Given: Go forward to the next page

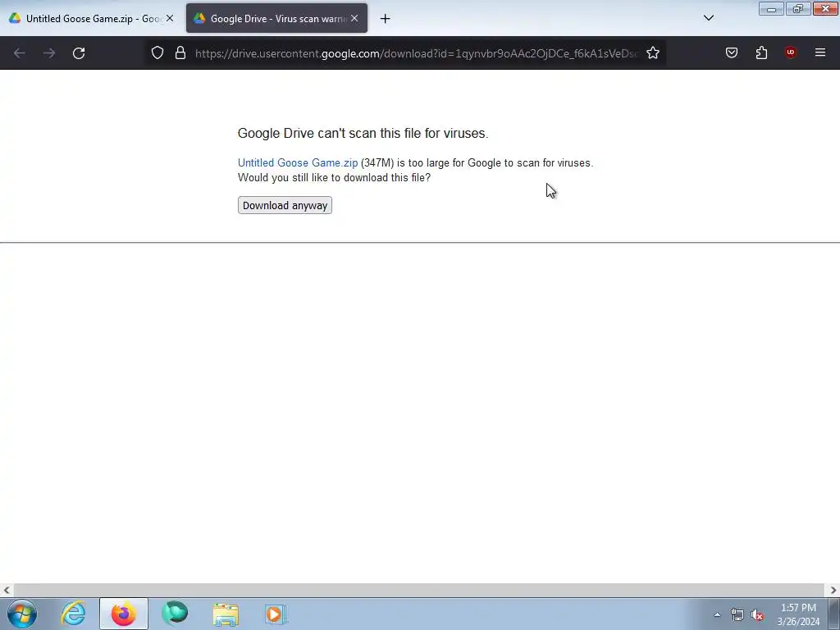Looking at the screenshot, I should tap(48, 53).
